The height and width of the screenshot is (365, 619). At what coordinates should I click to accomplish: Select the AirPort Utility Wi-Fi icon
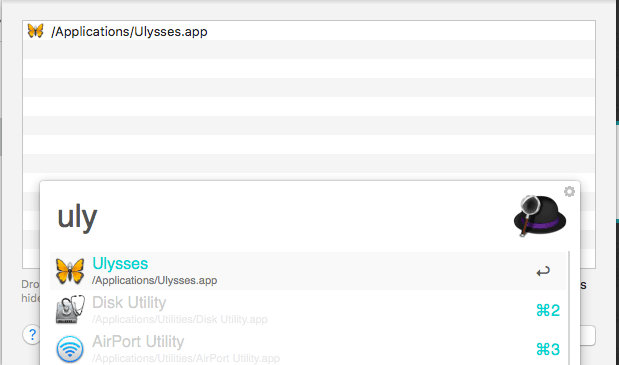tap(70, 349)
